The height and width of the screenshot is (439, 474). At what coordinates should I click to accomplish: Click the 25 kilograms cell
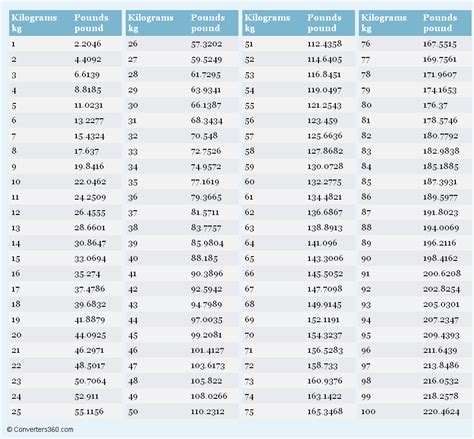click(x=16, y=412)
